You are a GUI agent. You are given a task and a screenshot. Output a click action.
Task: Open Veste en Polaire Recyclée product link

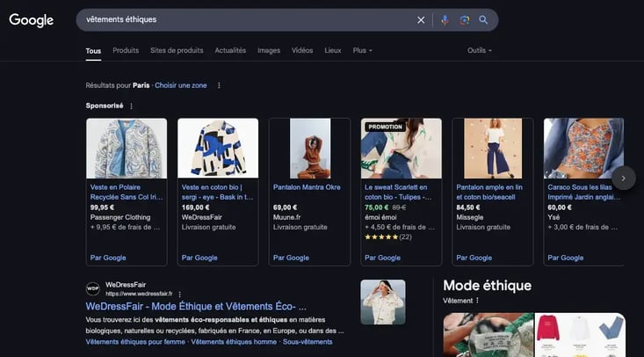pyautogui.click(x=127, y=192)
